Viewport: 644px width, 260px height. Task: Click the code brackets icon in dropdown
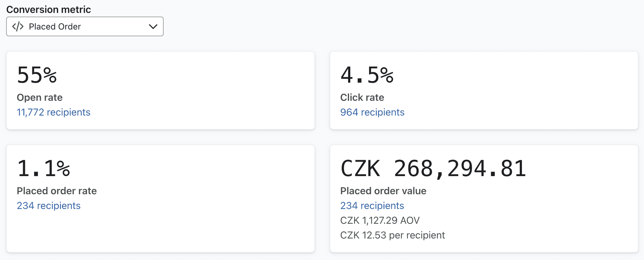pyautogui.click(x=18, y=26)
